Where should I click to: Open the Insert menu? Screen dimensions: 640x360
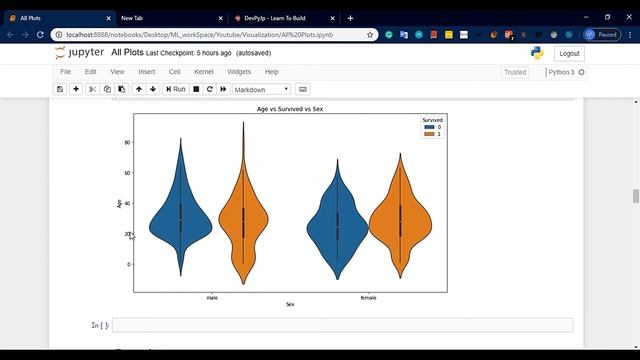pos(147,72)
